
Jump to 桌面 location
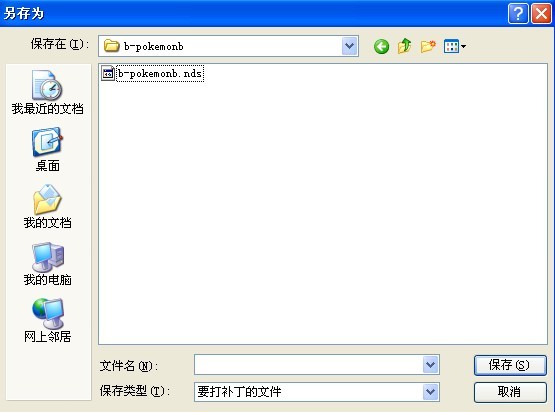[x=47, y=150]
